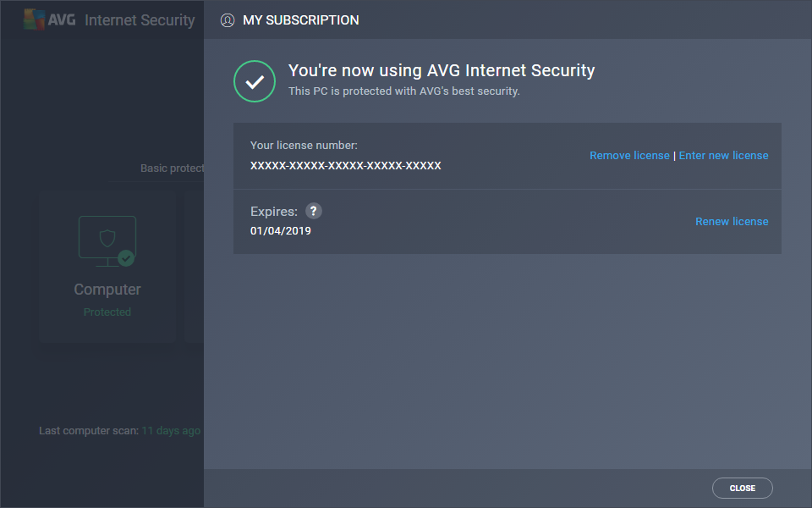
Task: Click the "Last computer scan:" label
Action: (89, 431)
